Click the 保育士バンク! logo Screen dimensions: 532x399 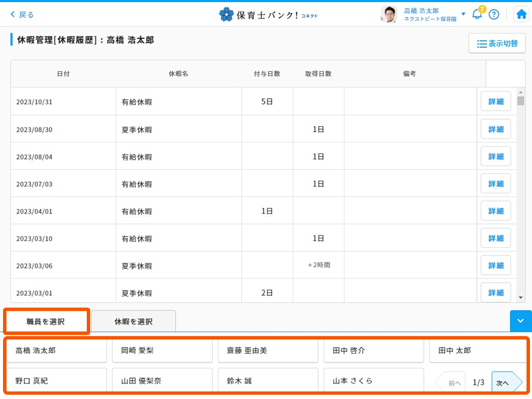tap(268, 14)
